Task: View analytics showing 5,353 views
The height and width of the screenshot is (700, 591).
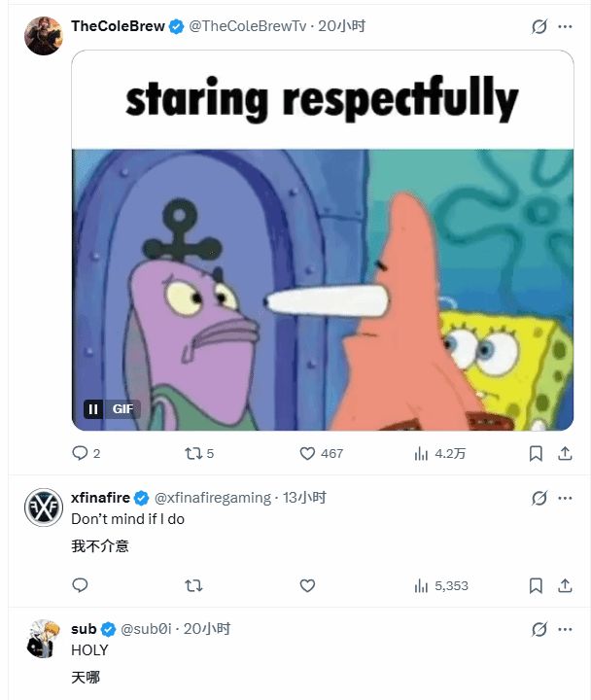Action: click(422, 585)
